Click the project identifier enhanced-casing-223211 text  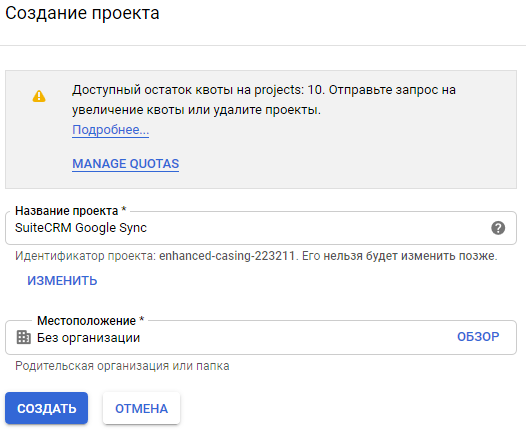point(227,256)
